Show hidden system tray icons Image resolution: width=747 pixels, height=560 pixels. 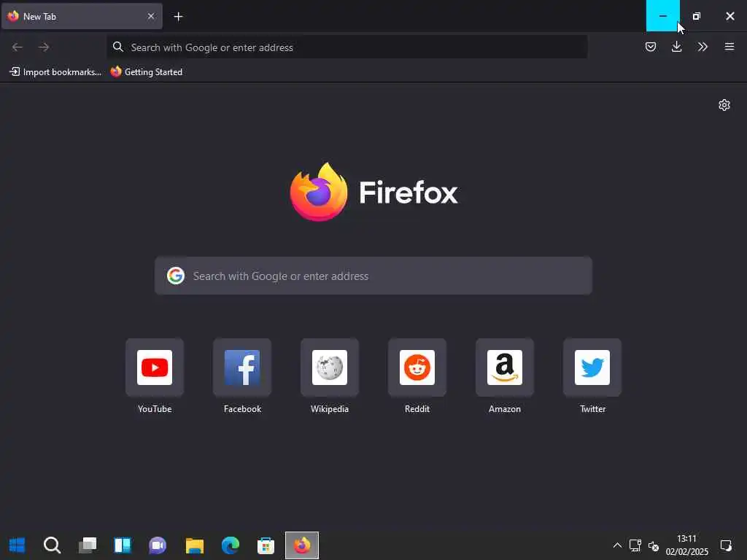tap(617, 545)
